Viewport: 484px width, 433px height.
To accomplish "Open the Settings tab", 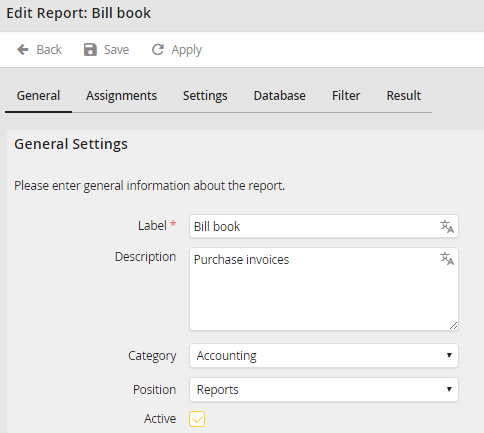I will coord(205,96).
